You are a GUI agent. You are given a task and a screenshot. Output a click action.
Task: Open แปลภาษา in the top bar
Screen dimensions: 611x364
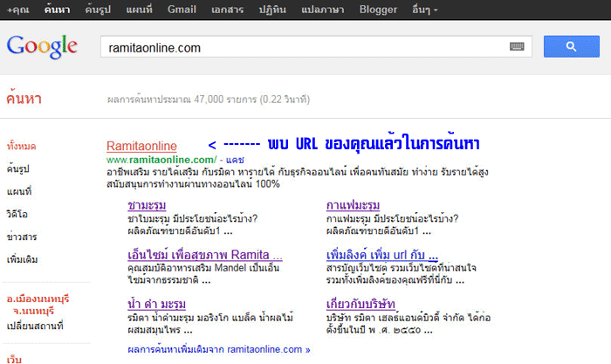pyautogui.click(x=322, y=10)
